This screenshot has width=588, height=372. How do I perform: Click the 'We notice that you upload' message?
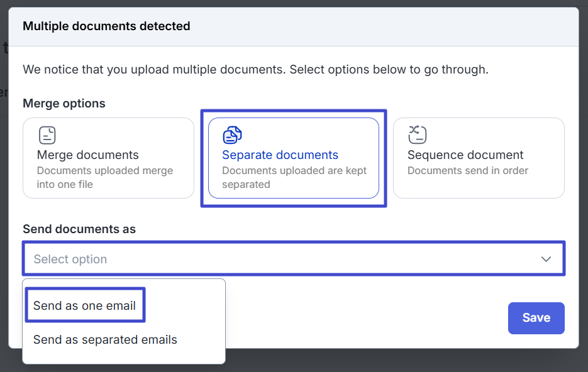tap(255, 69)
